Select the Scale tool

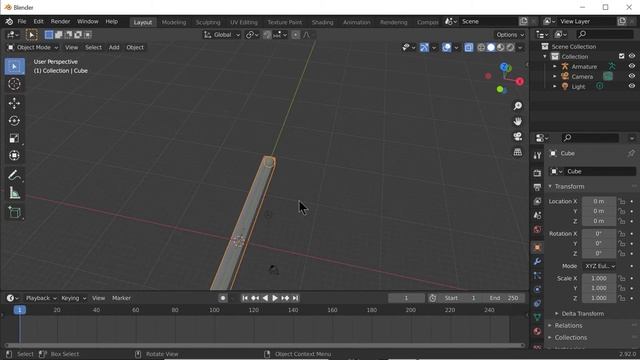[14, 138]
